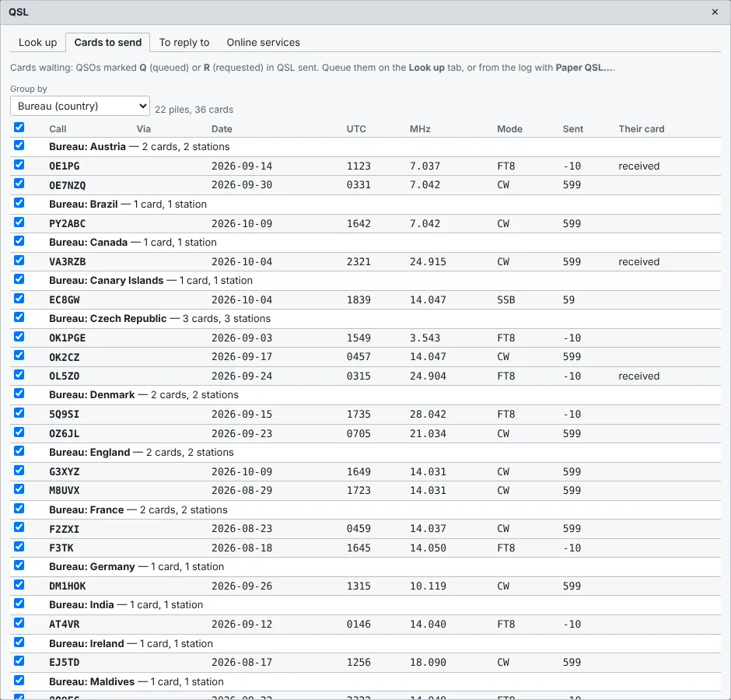This screenshot has width=731, height=700.
Task: Uncheck the Bureau: Czech Republic checkbox
Action: tap(19, 317)
